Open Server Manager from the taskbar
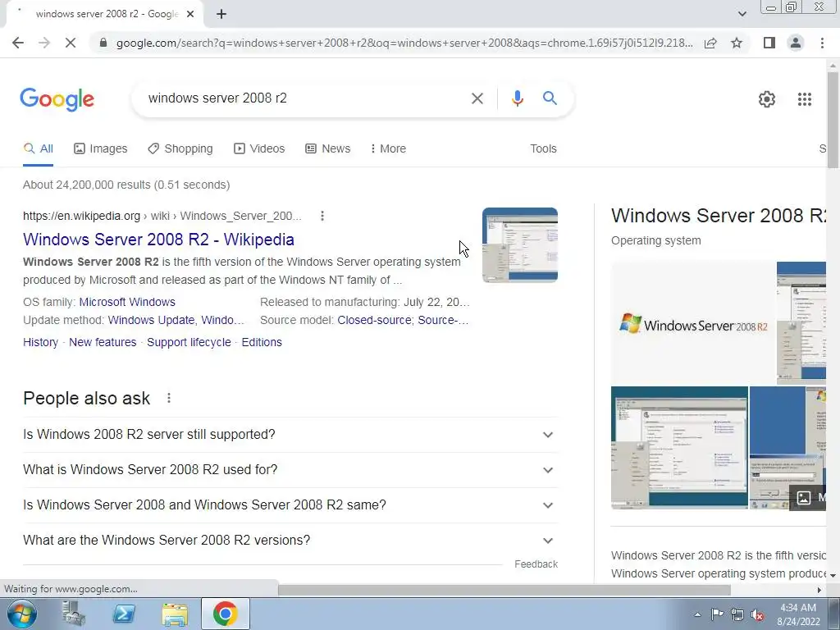The width and height of the screenshot is (840, 630). tap(73, 614)
